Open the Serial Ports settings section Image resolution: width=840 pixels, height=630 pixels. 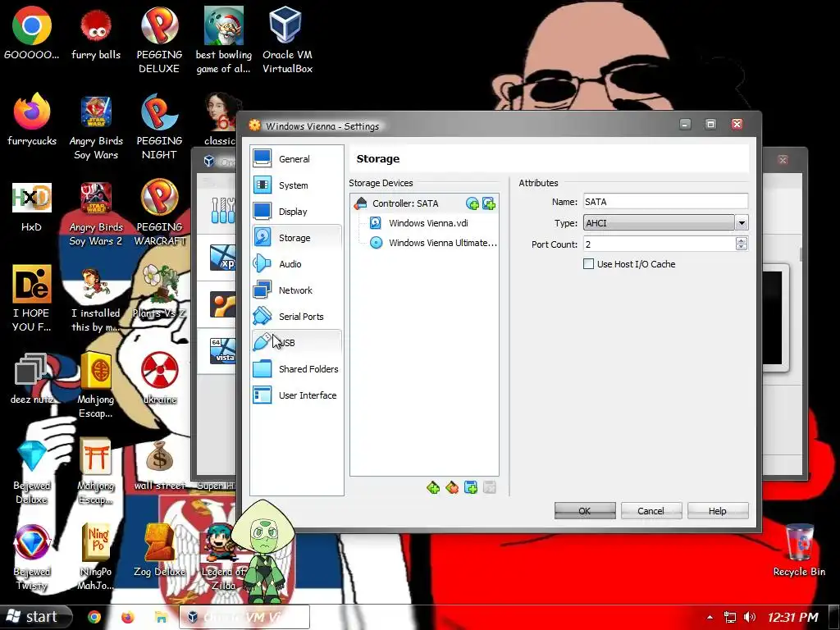pyautogui.click(x=296, y=317)
